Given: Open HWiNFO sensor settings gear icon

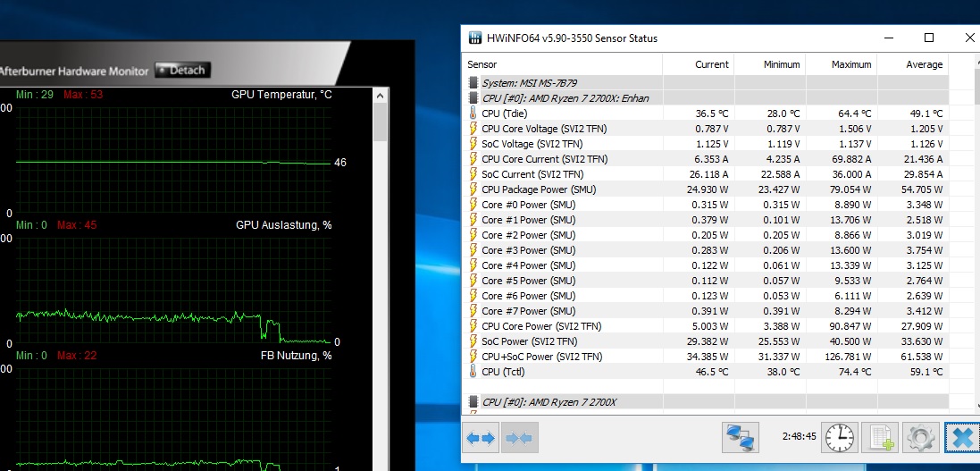Looking at the screenshot, I should pyautogui.click(x=921, y=437).
